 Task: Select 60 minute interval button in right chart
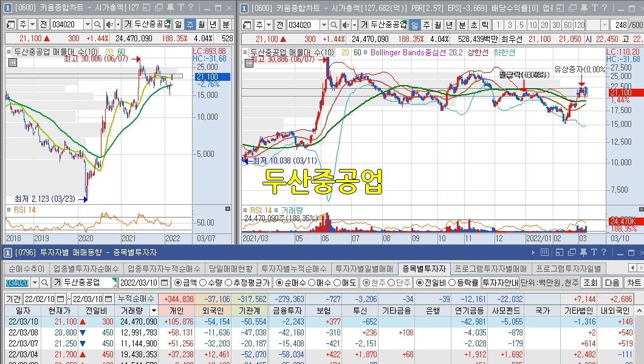[567, 25]
